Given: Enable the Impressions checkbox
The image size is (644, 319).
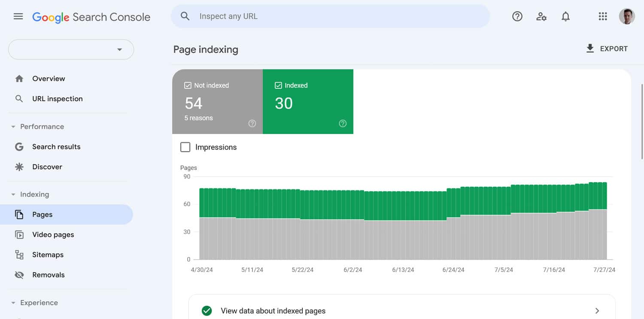Looking at the screenshot, I should tap(185, 147).
